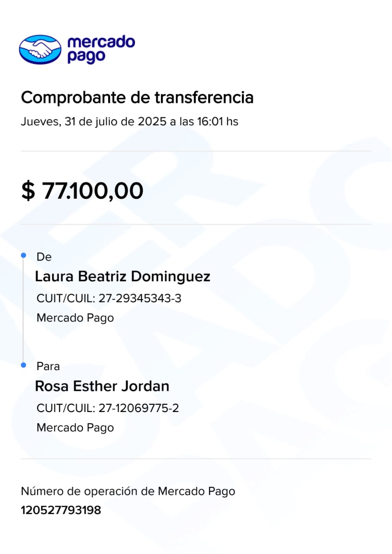Click the blue dot beside De
Screen dimensions: 392x554
click(x=23, y=256)
